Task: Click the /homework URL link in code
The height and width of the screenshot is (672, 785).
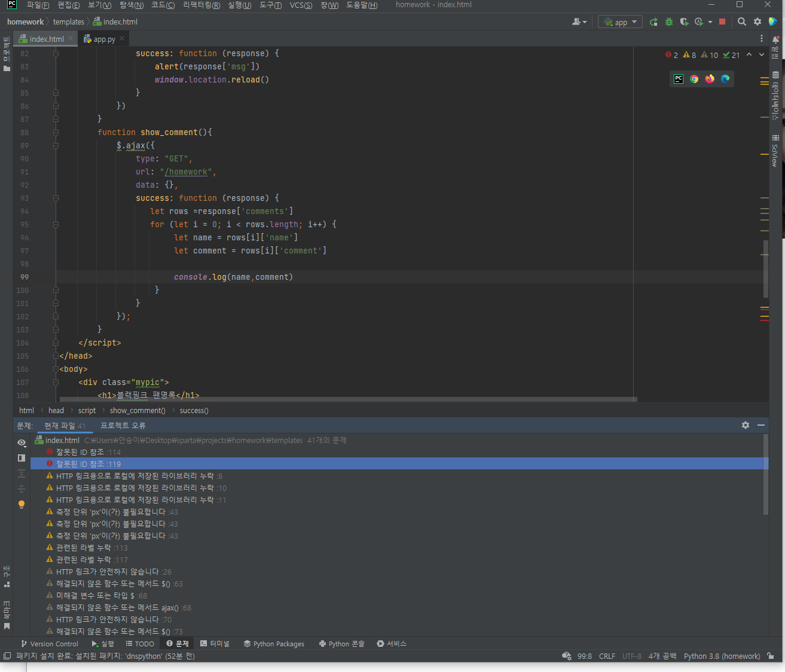Action: pyautogui.click(x=186, y=172)
